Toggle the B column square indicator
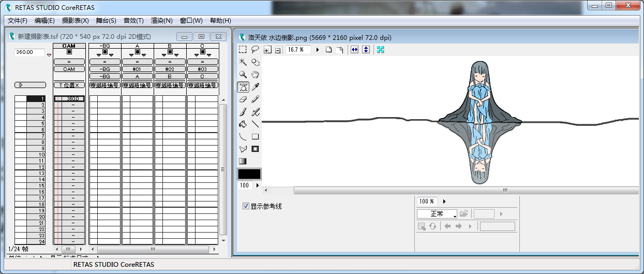This screenshot has height=274, width=644. tap(170, 52)
